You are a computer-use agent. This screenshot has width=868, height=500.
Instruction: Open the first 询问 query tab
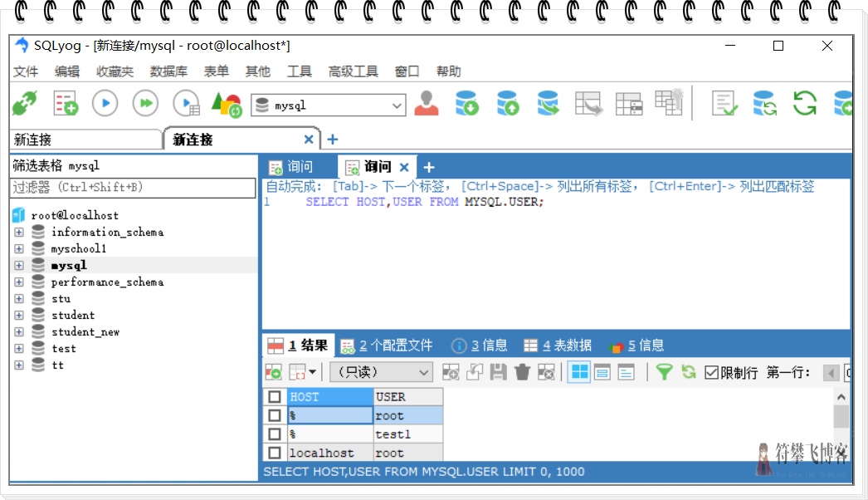point(292,167)
